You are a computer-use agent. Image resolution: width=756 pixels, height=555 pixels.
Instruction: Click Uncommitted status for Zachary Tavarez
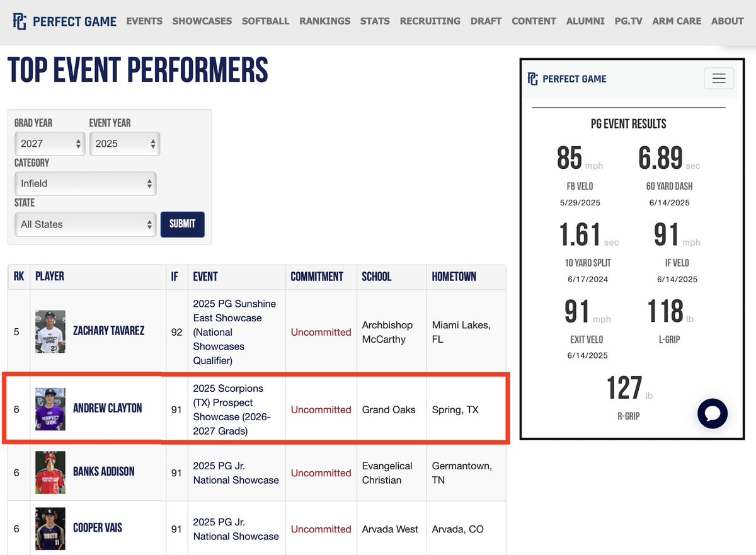tap(321, 332)
